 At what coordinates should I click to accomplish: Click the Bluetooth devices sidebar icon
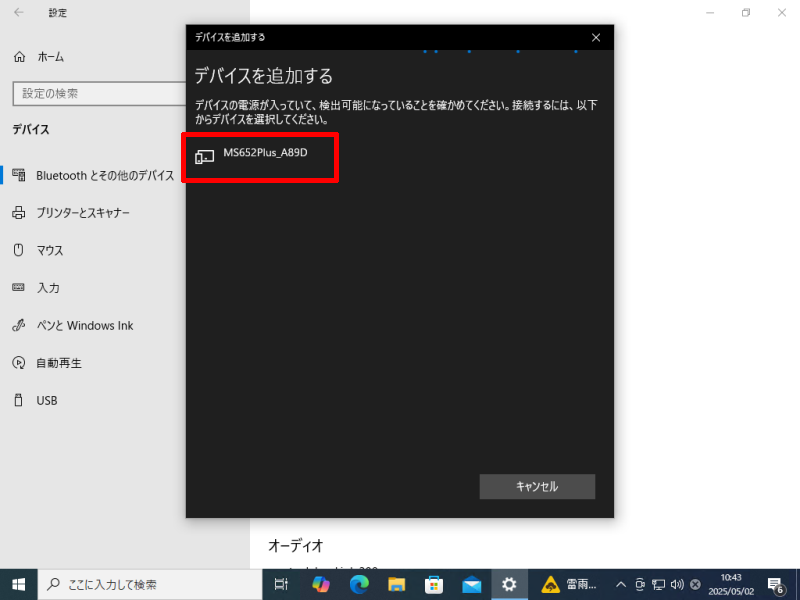pos(19,175)
